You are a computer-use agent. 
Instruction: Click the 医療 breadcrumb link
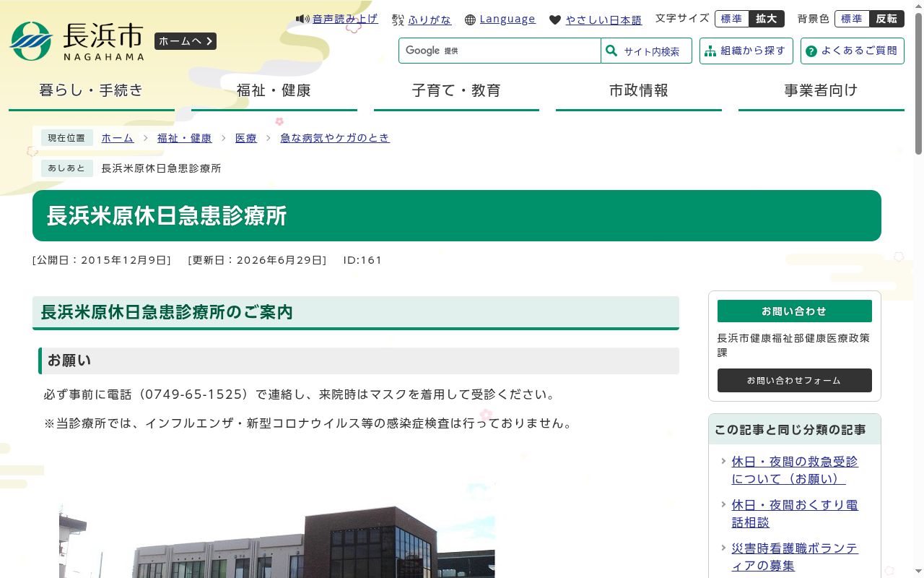coord(246,138)
